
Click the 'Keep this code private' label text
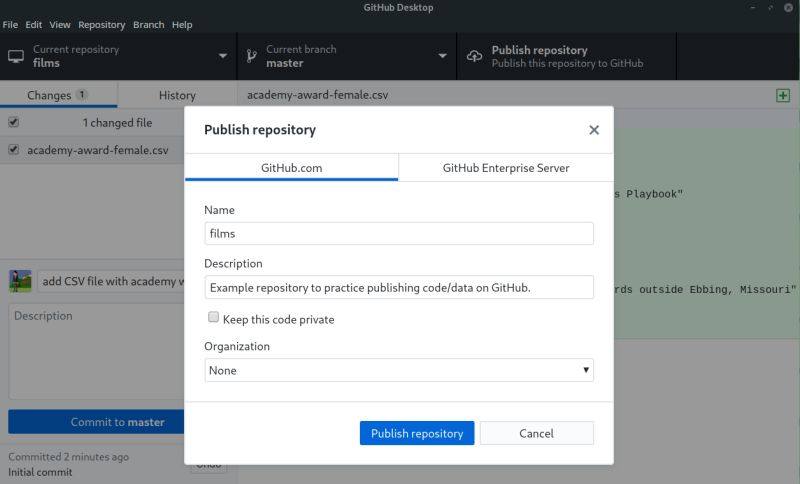click(x=279, y=320)
